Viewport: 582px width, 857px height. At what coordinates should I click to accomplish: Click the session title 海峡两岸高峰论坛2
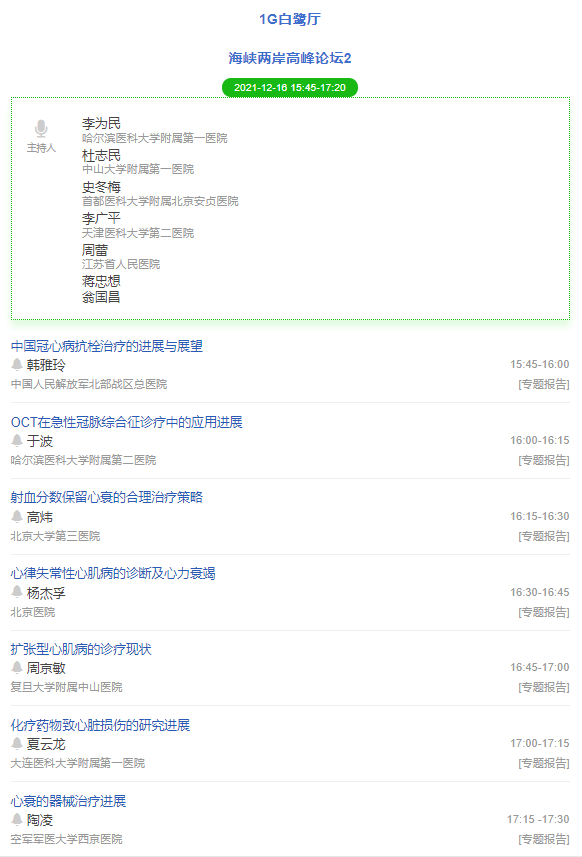pos(290,58)
